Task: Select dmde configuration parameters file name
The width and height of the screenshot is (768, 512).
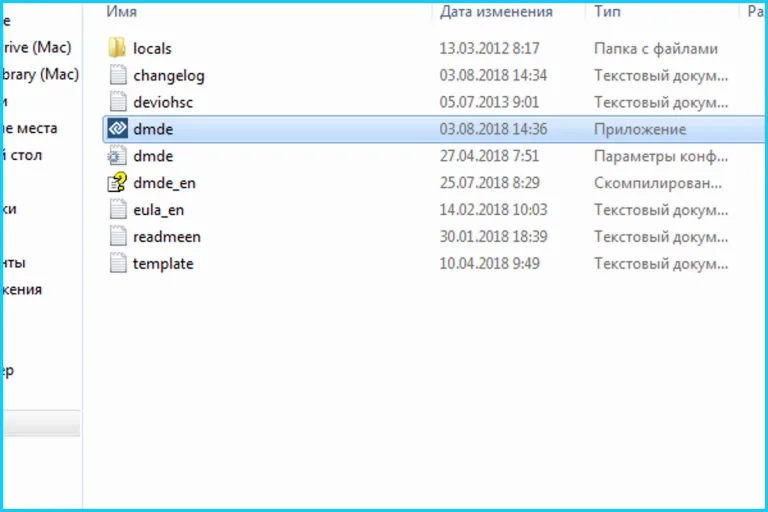Action: 153,156
